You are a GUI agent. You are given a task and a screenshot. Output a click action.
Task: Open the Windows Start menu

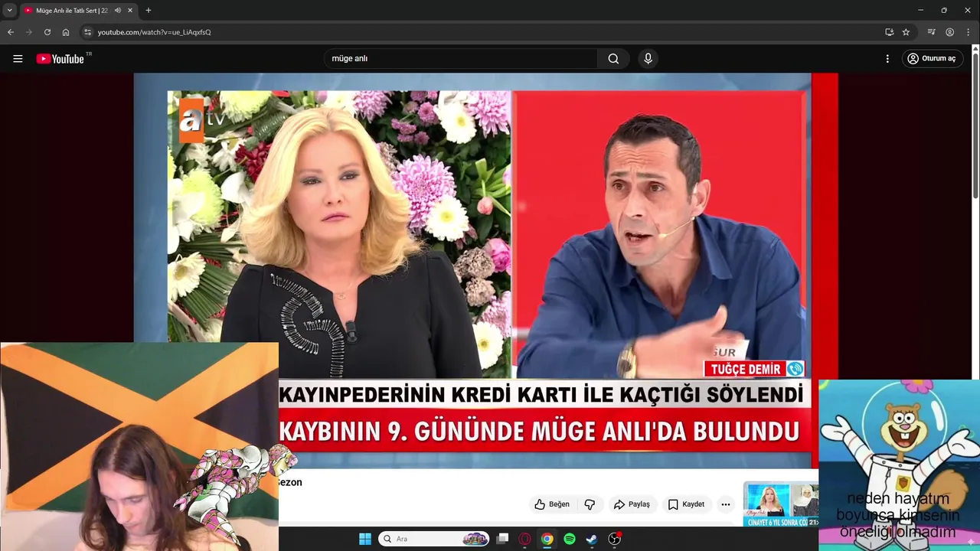point(365,539)
